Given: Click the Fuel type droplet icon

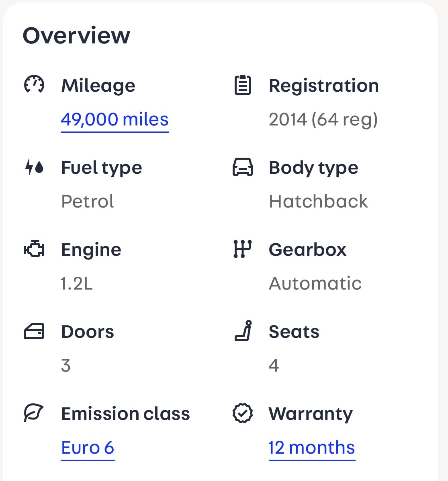Looking at the screenshot, I should click(34, 167).
